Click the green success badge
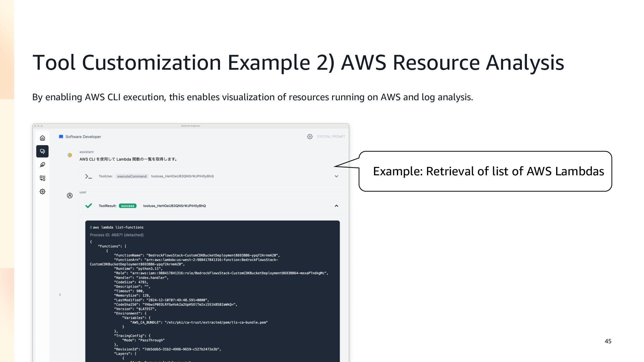The image size is (644, 362). click(x=127, y=206)
